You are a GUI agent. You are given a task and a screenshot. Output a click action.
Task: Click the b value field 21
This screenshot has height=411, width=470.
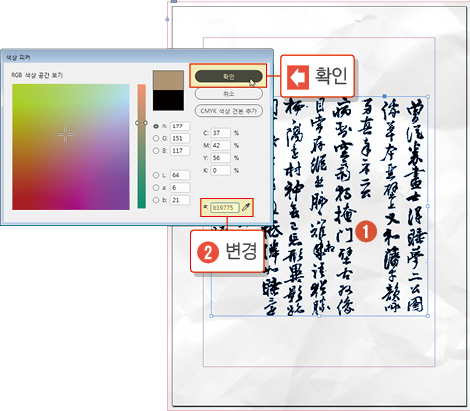point(180,200)
